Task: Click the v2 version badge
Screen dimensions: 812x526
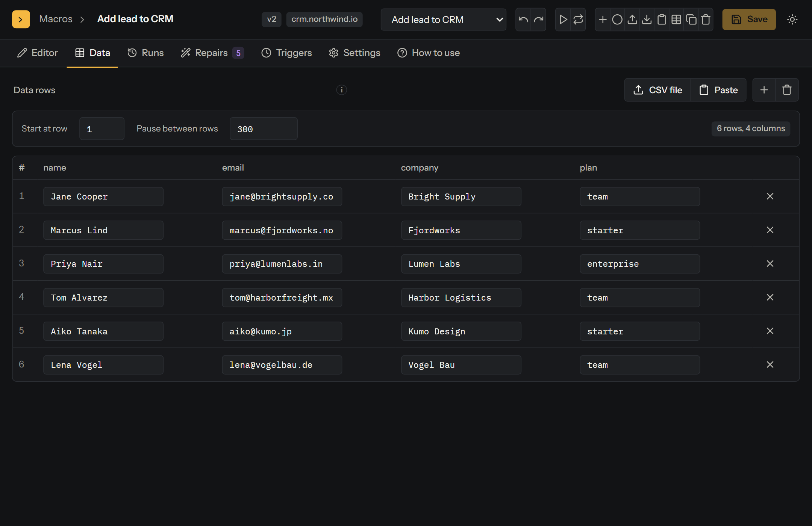Action: (x=271, y=19)
